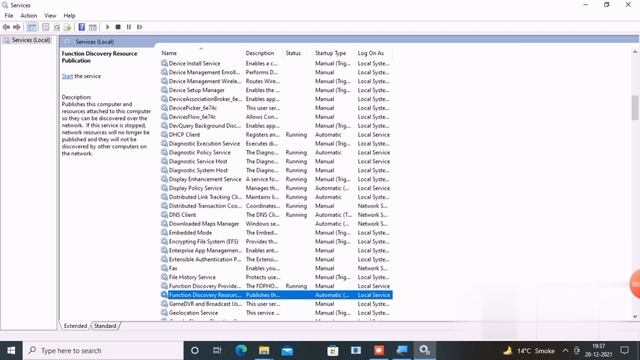Toggle the Show/Hide Action Pane icon
This screenshot has height=360, width=640.
93,27
